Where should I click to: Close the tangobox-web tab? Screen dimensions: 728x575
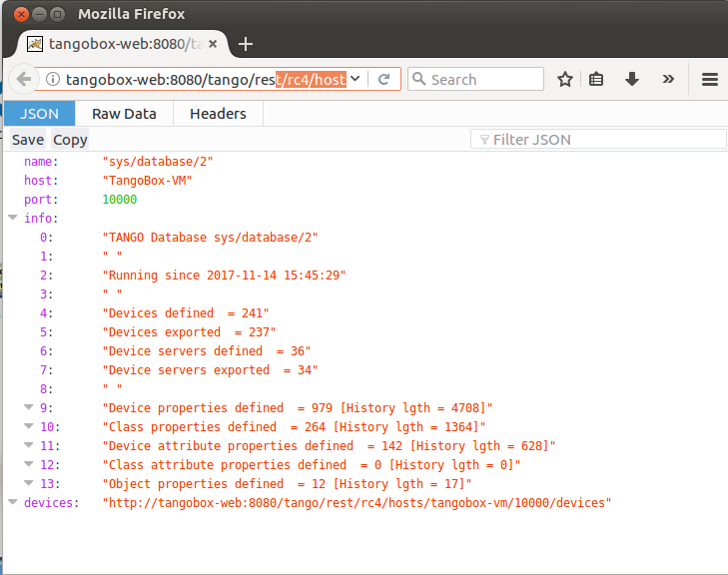[213, 44]
